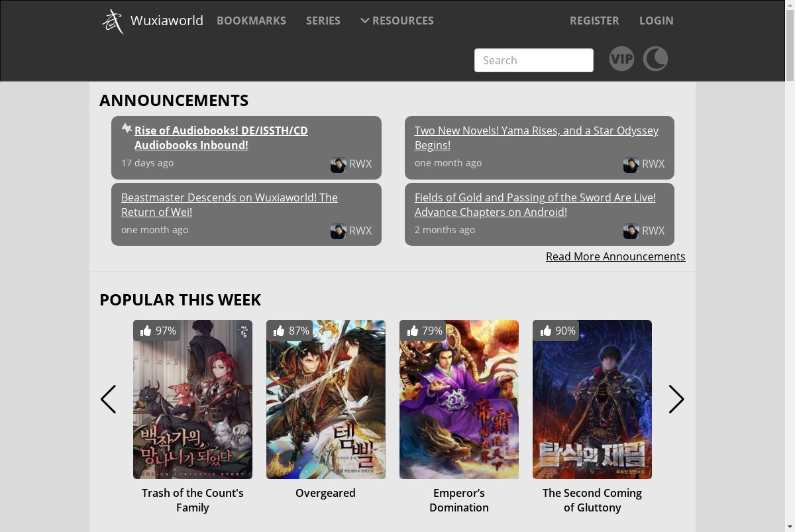Open Emperor's Domination cover image

[x=459, y=399]
